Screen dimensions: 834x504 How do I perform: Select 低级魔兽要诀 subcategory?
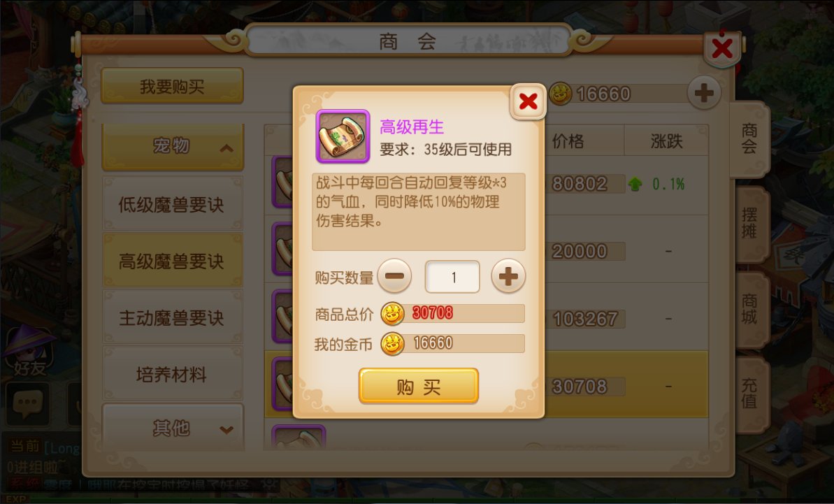pos(173,204)
